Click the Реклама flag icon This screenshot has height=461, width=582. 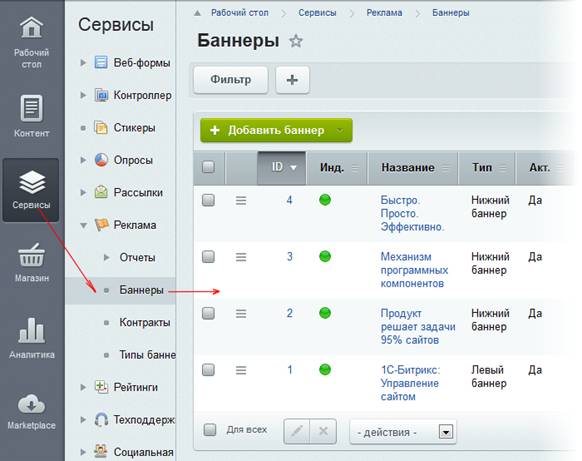click(101, 225)
